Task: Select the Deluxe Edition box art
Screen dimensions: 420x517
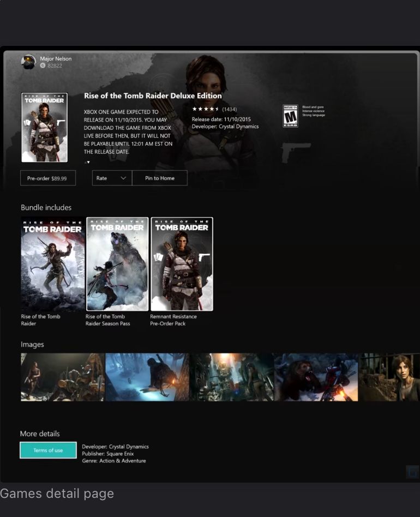Action: (45, 127)
